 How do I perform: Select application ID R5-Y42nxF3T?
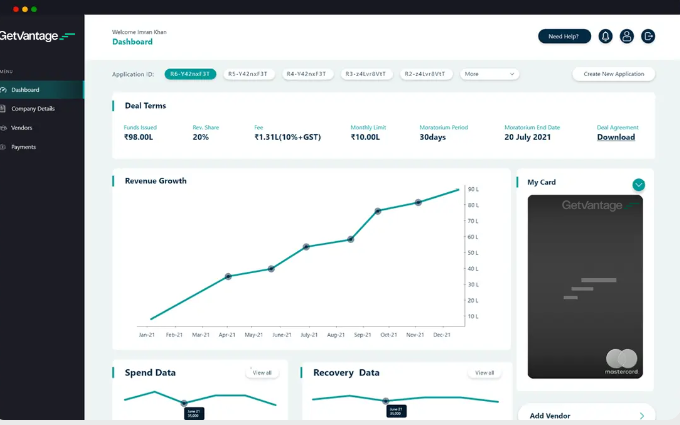click(247, 74)
